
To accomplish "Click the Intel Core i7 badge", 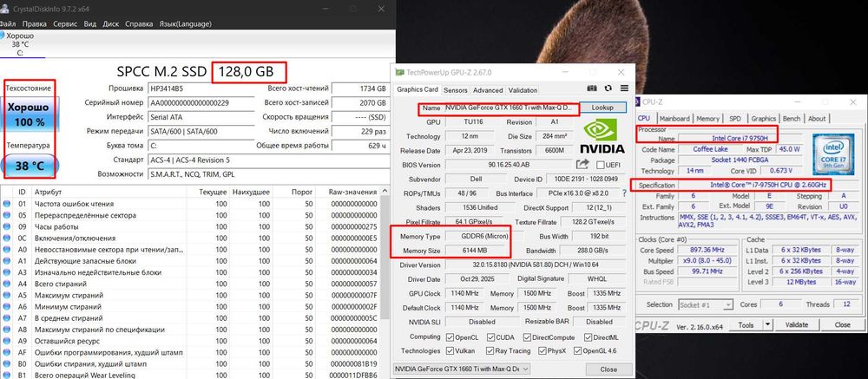I will point(832,154).
